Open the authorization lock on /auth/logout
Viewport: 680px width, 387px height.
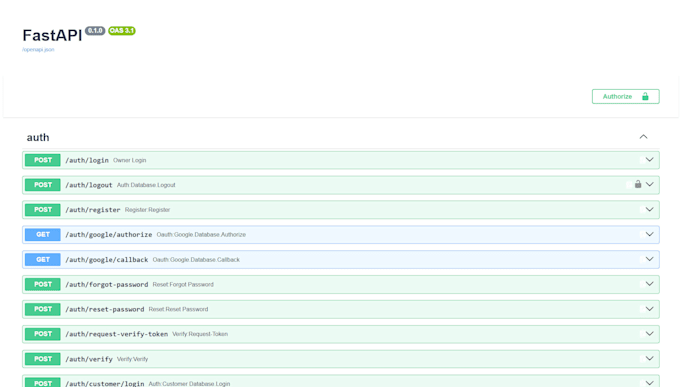click(x=638, y=184)
